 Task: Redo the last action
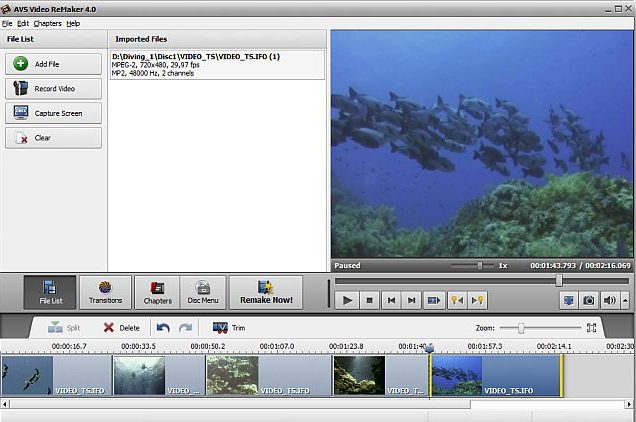(x=185, y=327)
